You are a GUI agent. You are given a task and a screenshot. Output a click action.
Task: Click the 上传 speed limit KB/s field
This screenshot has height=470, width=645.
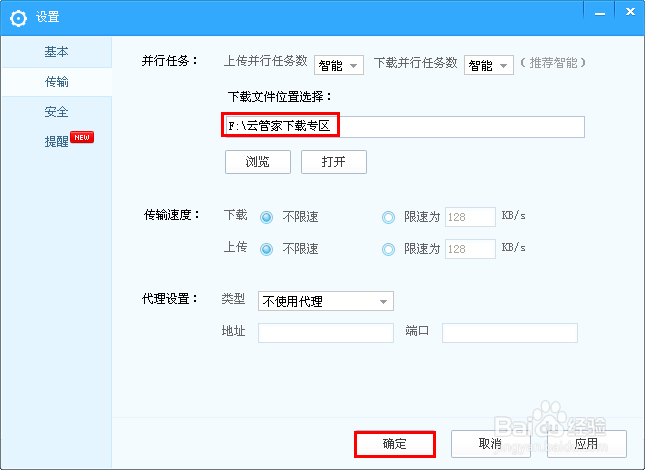click(x=470, y=249)
